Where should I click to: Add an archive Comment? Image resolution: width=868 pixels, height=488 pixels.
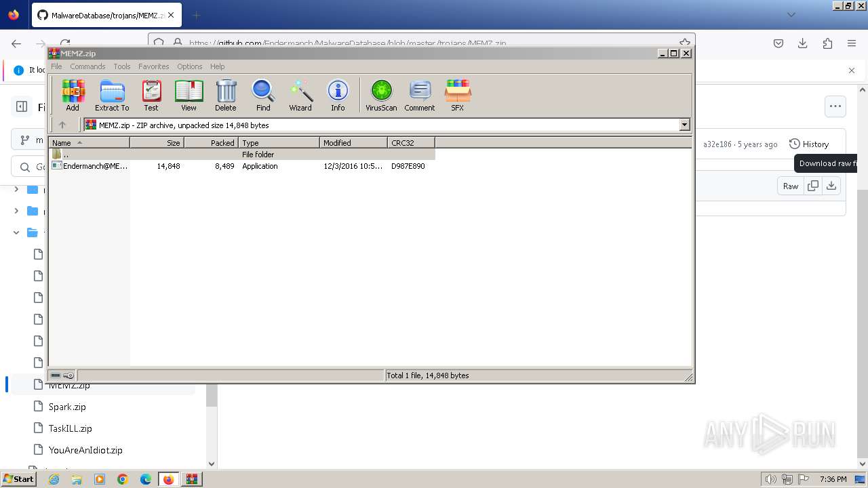(x=420, y=96)
